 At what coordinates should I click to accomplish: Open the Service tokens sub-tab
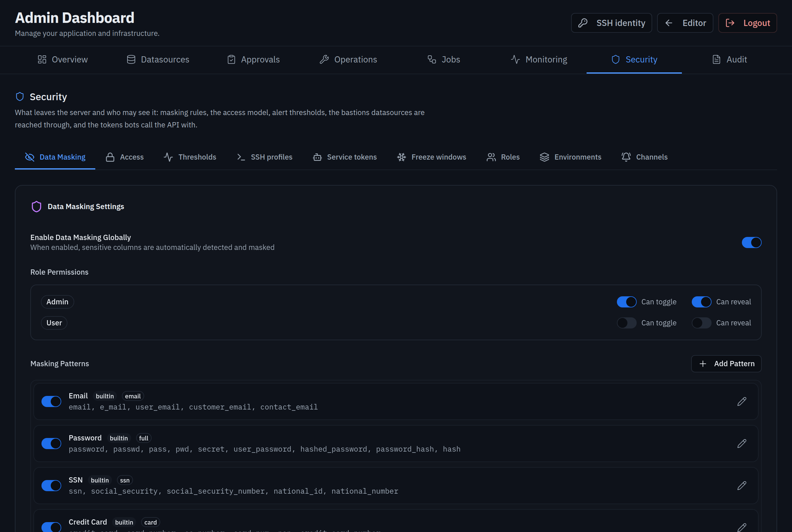pyautogui.click(x=345, y=157)
